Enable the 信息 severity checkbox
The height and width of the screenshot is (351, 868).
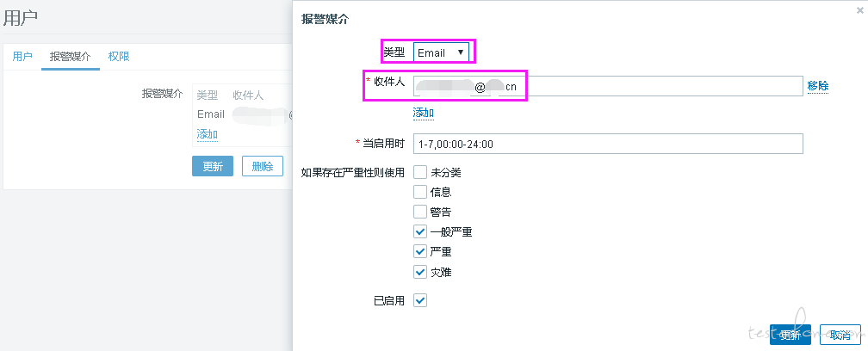pyautogui.click(x=420, y=192)
